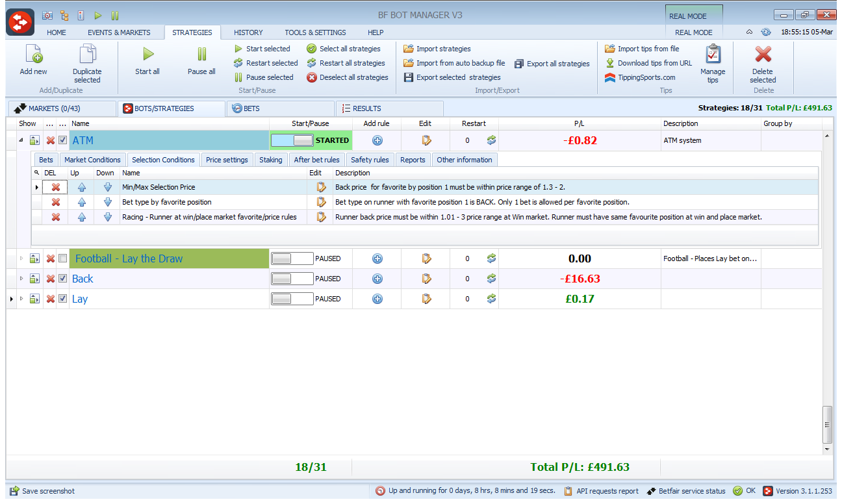
Task: Open HOME ribbon tab
Action: coord(57,32)
